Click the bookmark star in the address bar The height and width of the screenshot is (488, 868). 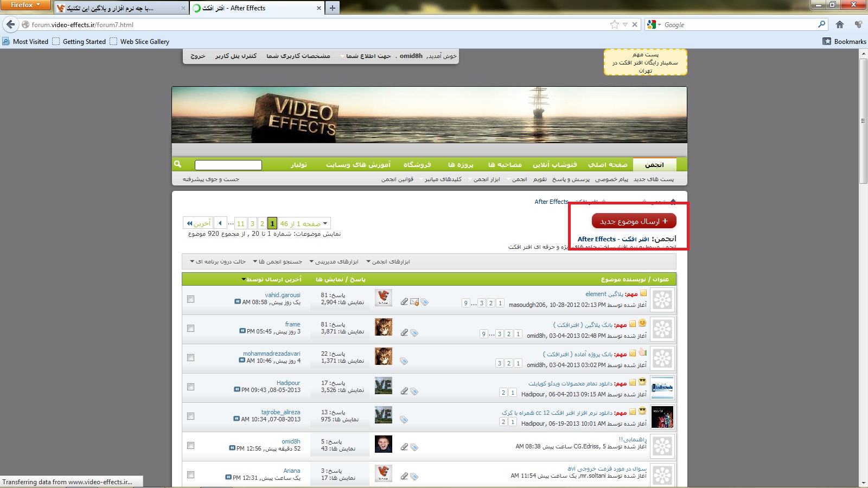[x=614, y=24]
